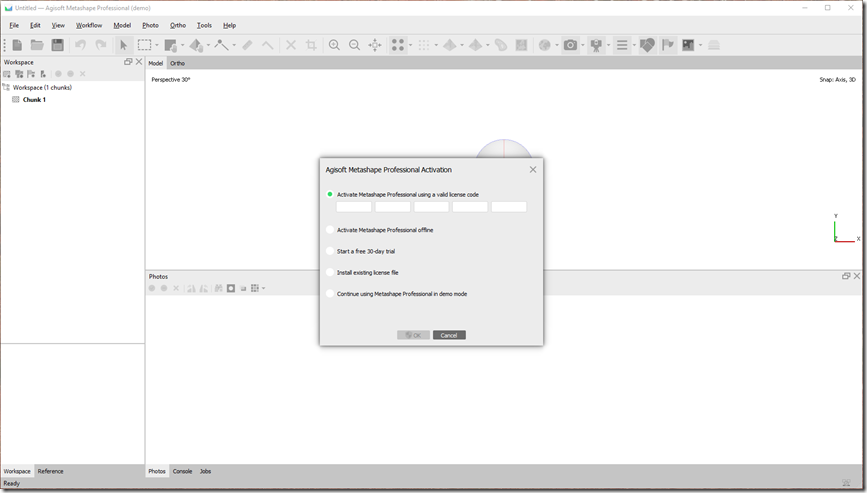Create a new project with the New icon
The width and height of the screenshot is (867, 493).
(x=17, y=45)
